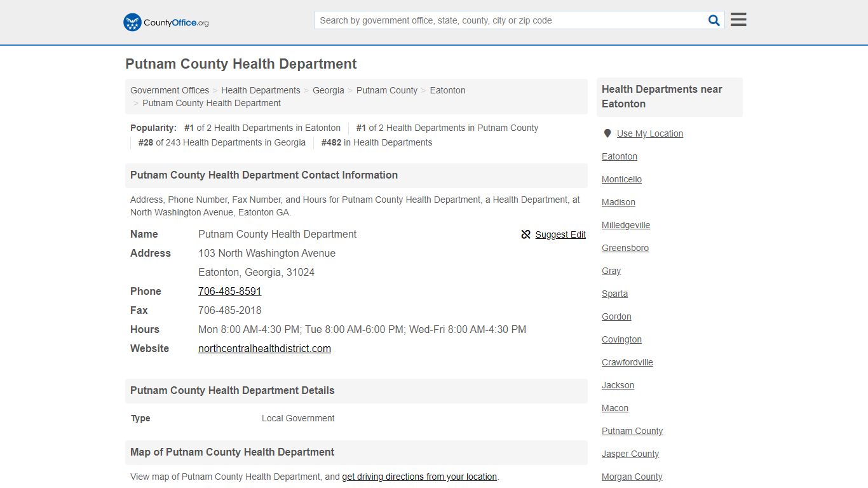Click the search magnifier icon
Viewport: 868px width, 488px height.
[x=714, y=20]
